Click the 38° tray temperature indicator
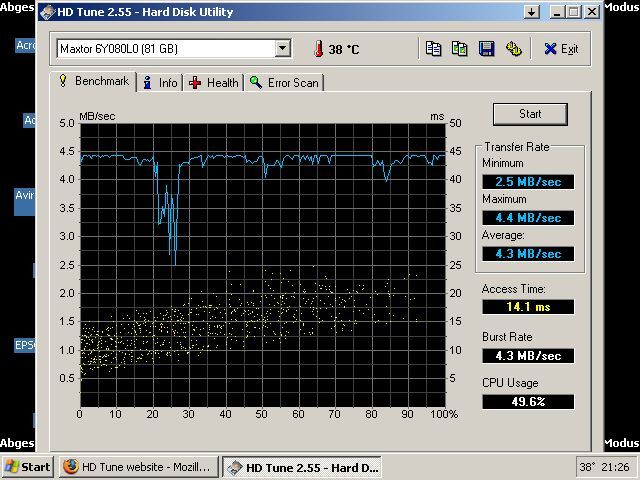Image resolution: width=640 pixels, height=480 pixels. tap(588, 467)
